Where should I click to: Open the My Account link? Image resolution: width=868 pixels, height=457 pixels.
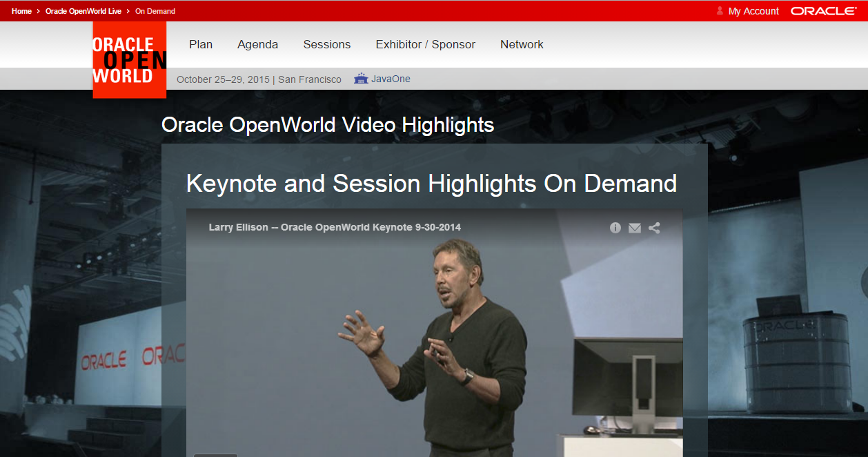point(753,11)
